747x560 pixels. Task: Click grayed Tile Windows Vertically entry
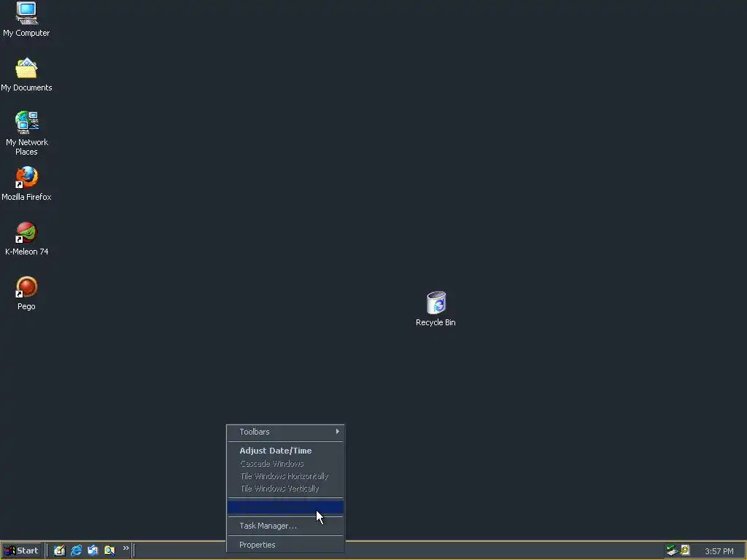(285, 489)
